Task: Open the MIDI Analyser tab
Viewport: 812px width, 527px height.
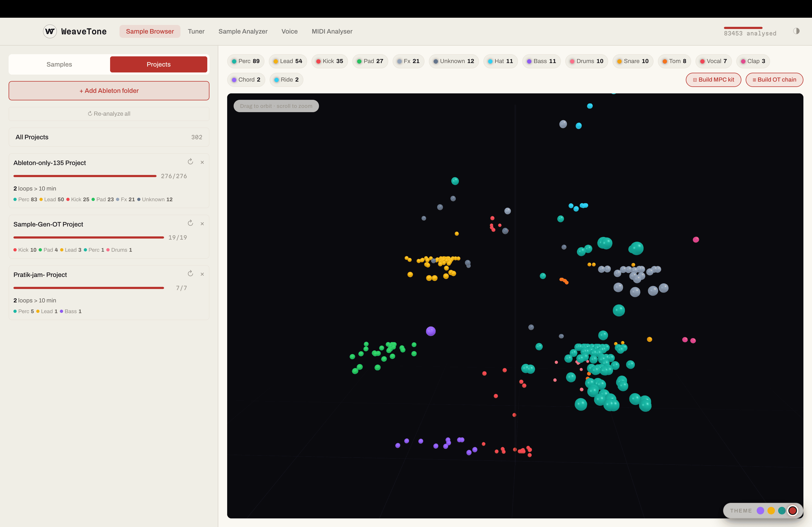Action: (332, 31)
